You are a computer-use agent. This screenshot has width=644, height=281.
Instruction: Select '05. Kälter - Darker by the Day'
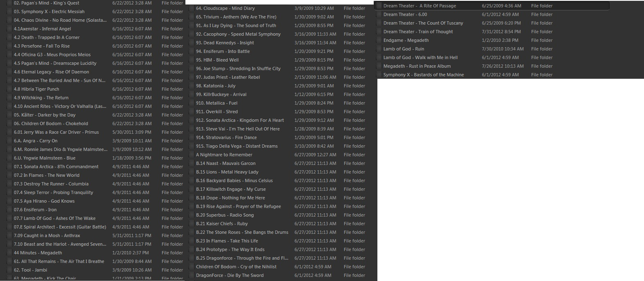click(x=45, y=115)
